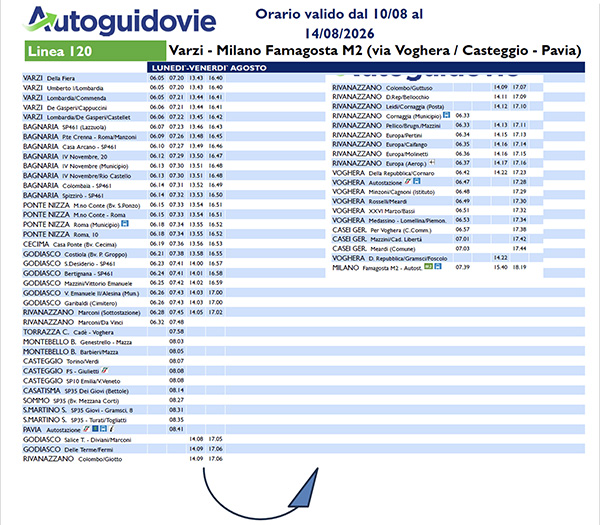Click the bus icon beside Voghera Autostazione

tap(417, 181)
